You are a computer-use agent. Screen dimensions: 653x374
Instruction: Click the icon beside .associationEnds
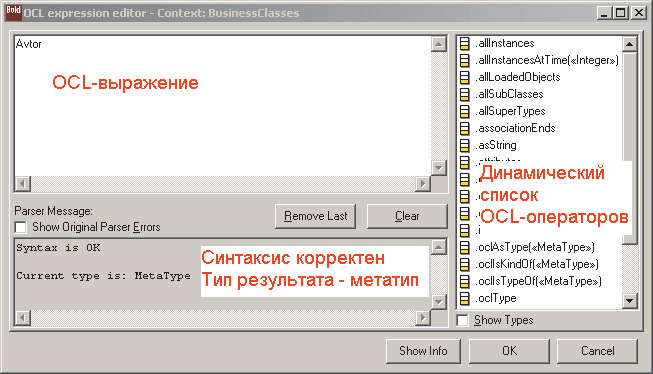(x=464, y=128)
